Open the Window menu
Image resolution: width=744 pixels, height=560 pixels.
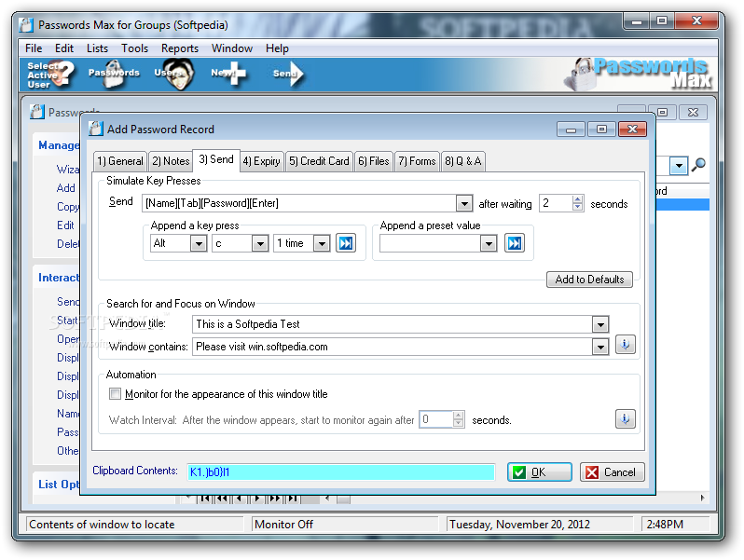click(232, 48)
